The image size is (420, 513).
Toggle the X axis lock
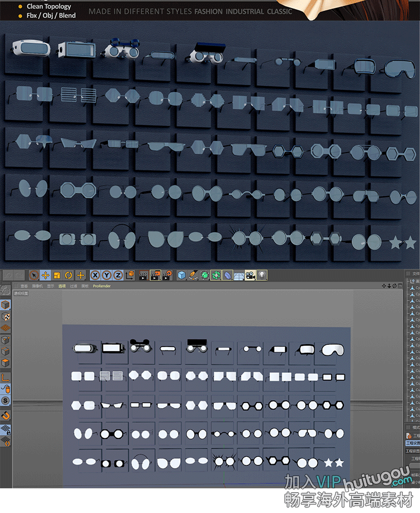point(95,275)
